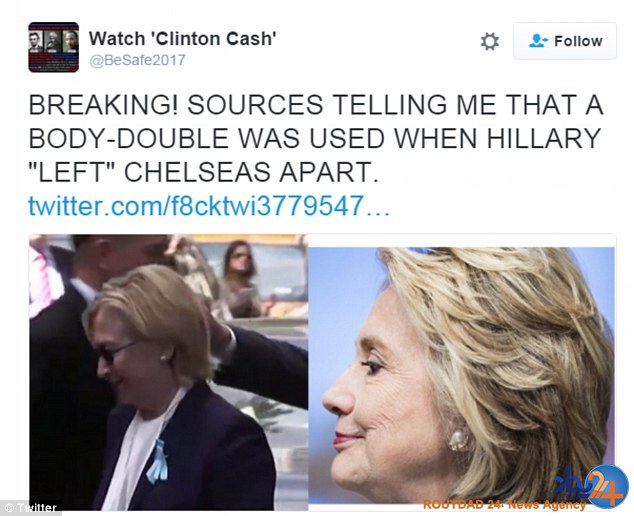Click the pearl earring in the right photo
The image size is (634, 516).
[459, 440]
